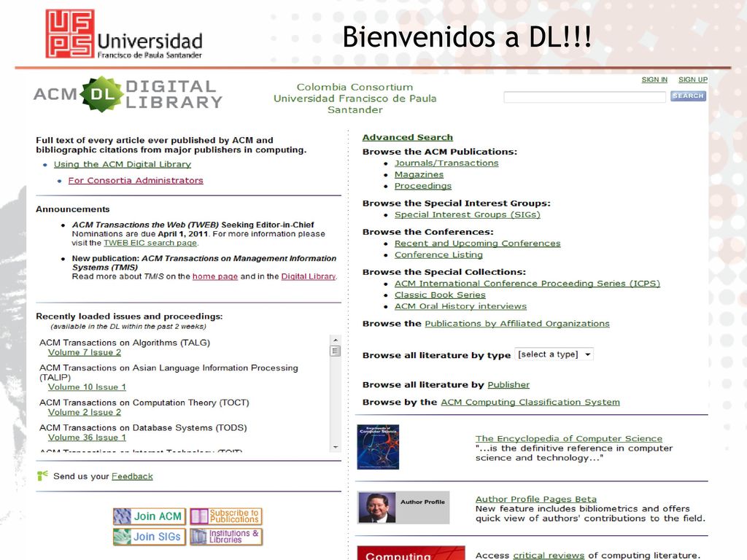
Task: Click the Institutions & Libraries badge
Action: tap(226, 537)
